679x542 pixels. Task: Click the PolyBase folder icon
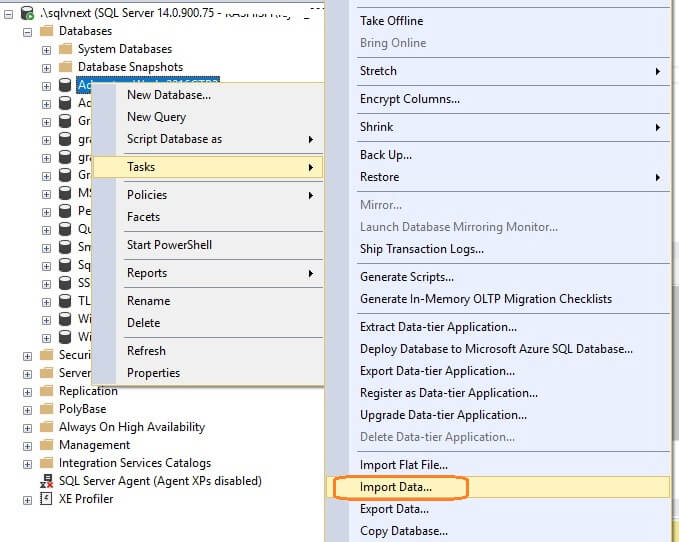click(46, 409)
